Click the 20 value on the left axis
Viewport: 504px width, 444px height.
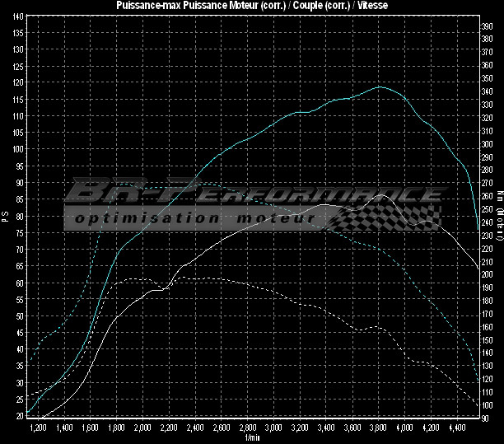click(19, 417)
